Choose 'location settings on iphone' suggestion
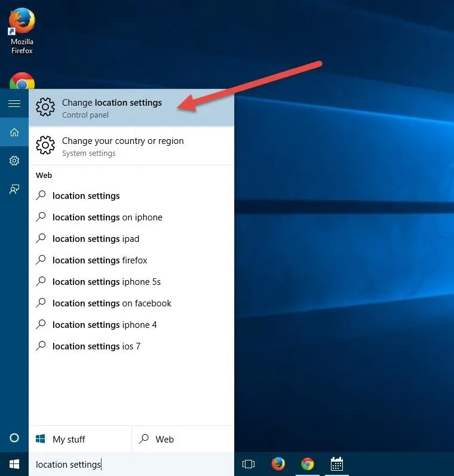 click(x=131, y=217)
